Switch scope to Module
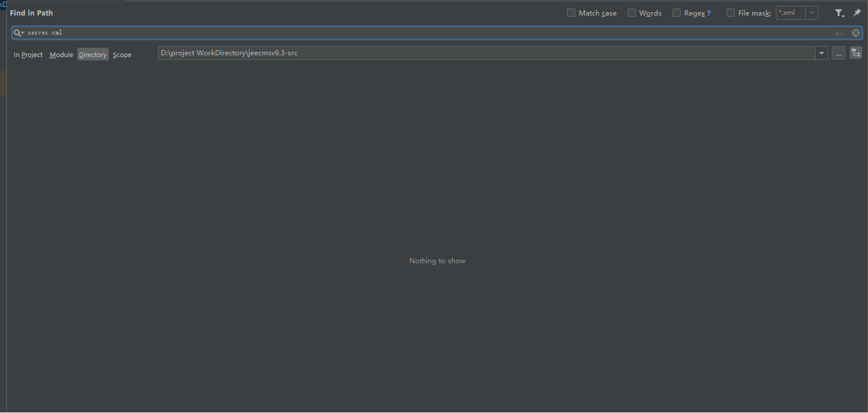Viewport: 868px width, 413px height. 61,55
